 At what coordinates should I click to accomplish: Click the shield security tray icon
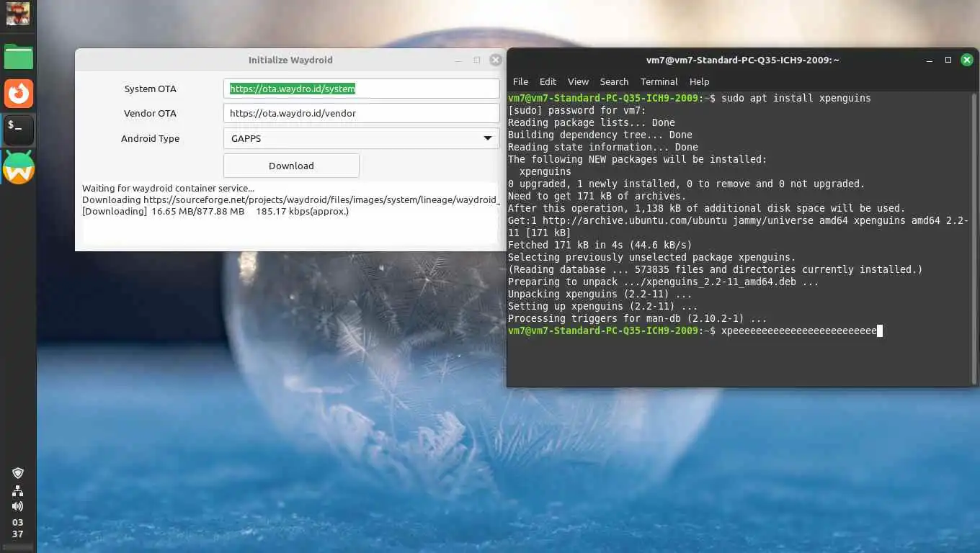coord(18,473)
